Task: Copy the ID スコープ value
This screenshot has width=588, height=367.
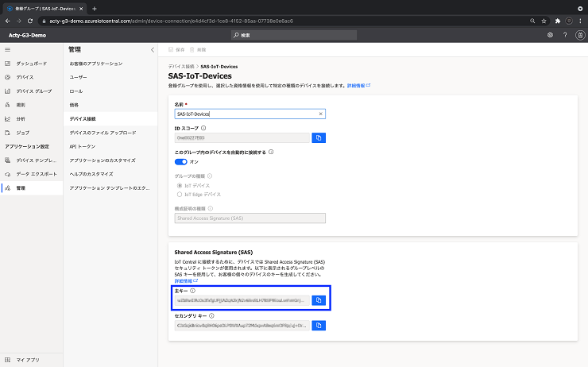Action: click(x=319, y=138)
